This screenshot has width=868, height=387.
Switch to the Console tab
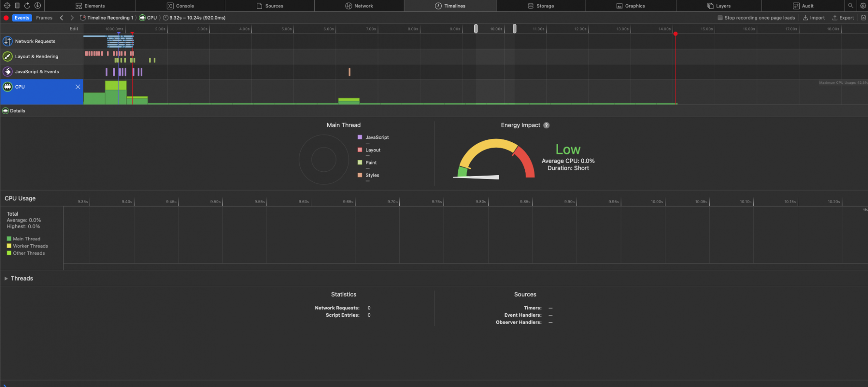click(x=181, y=6)
